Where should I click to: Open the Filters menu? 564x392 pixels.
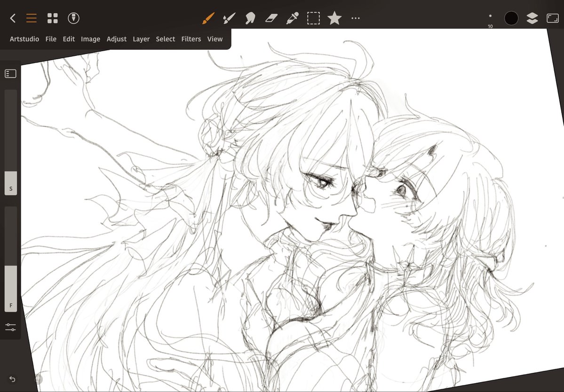[191, 39]
